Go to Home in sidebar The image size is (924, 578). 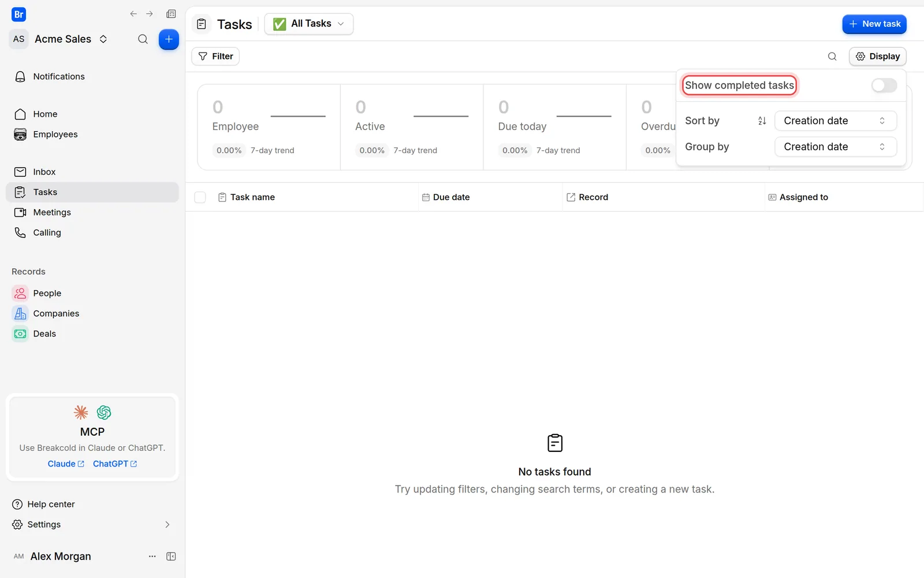click(x=92, y=114)
